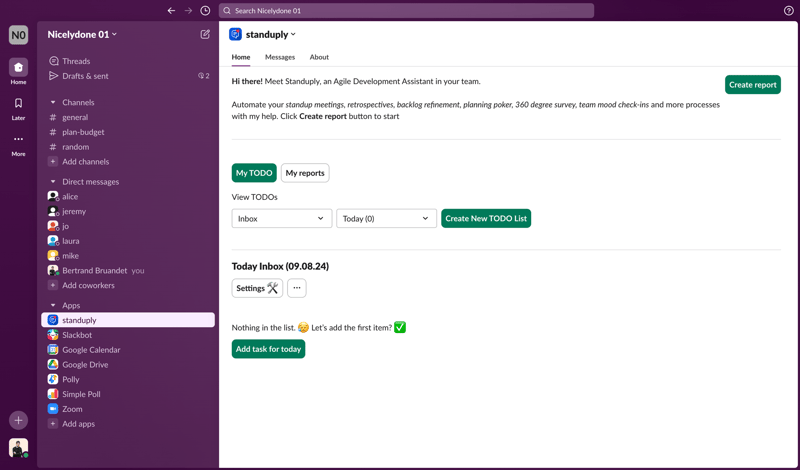800x470 pixels.
Task: Open direct message with jo
Action: tap(128, 226)
